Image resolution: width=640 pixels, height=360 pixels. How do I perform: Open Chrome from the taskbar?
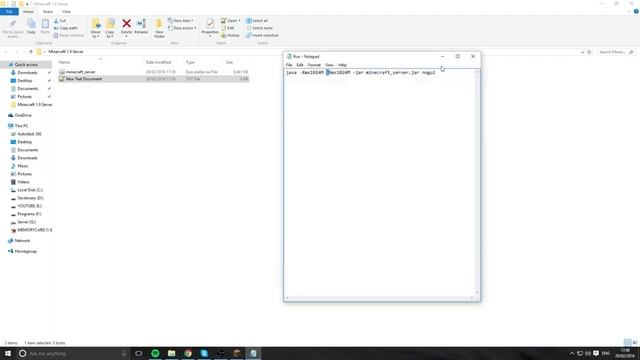tap(188, 353)
